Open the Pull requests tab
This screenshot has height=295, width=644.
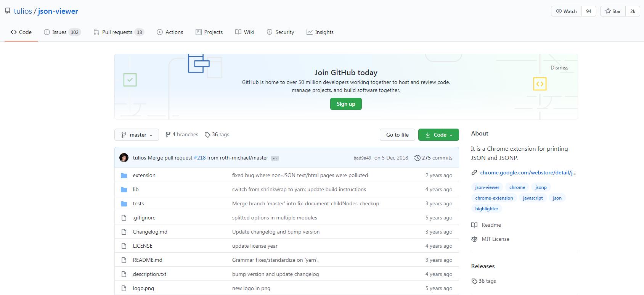pos(119,32)
